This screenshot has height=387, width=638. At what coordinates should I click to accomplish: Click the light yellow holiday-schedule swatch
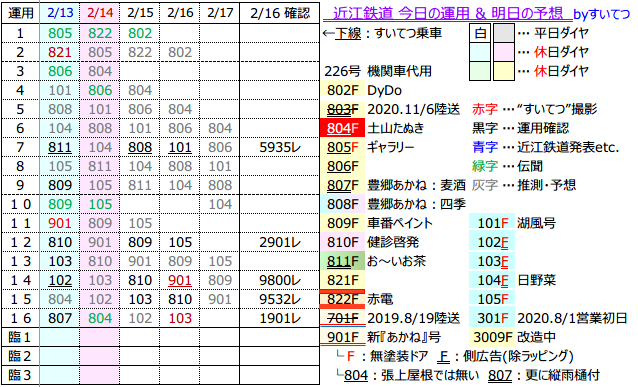pyautogui.click(x=504, y=71)
